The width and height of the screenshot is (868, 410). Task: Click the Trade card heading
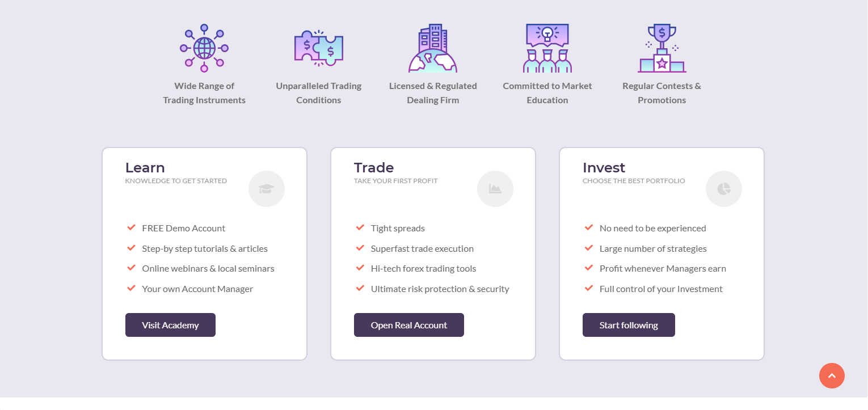(374, 168)
